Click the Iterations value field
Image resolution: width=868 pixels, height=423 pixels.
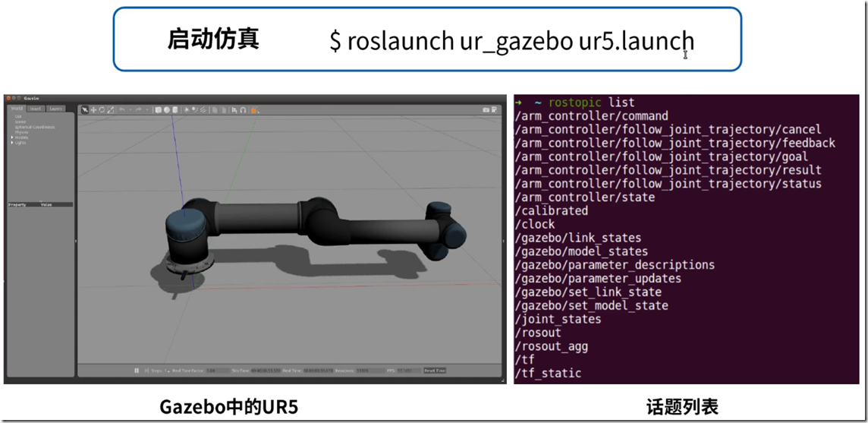point(370,371)
